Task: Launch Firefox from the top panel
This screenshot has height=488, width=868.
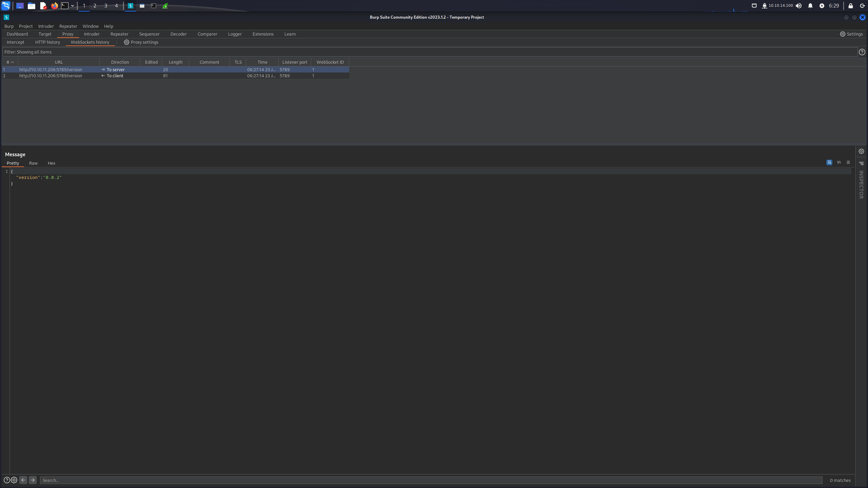Action: (54, 6)
